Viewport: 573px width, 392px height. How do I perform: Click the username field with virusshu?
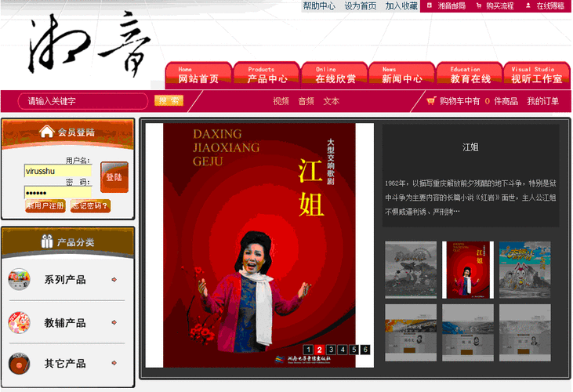click(58, 171)
